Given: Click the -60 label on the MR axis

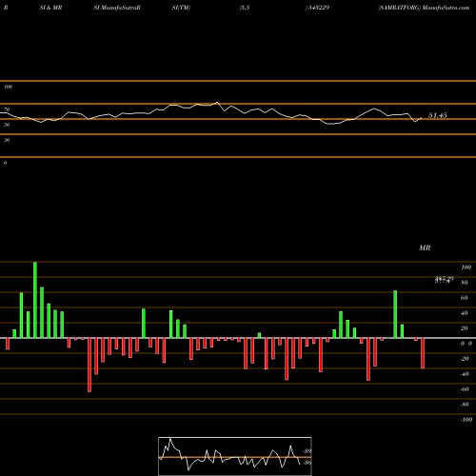Looking at the screenshot, I should (465, 389).
